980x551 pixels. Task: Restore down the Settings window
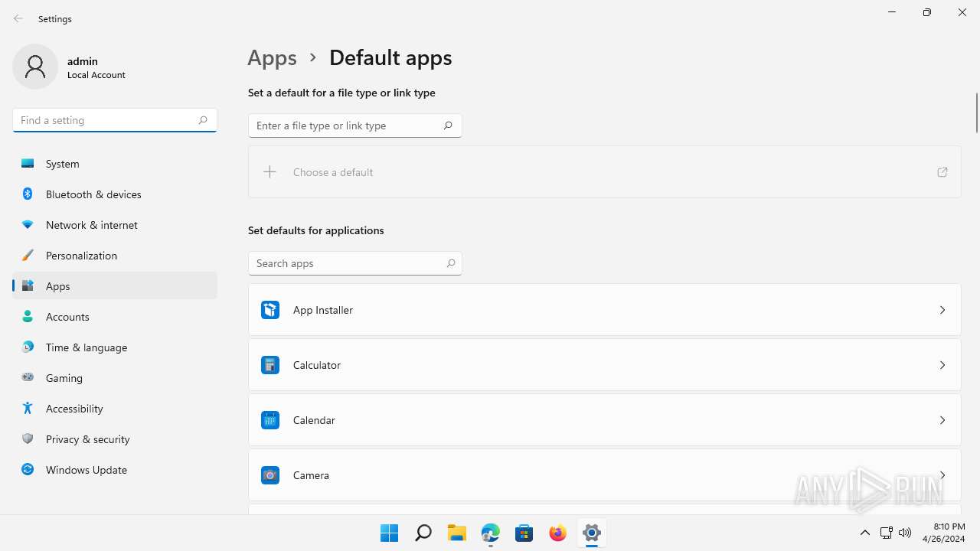(927, 12)
